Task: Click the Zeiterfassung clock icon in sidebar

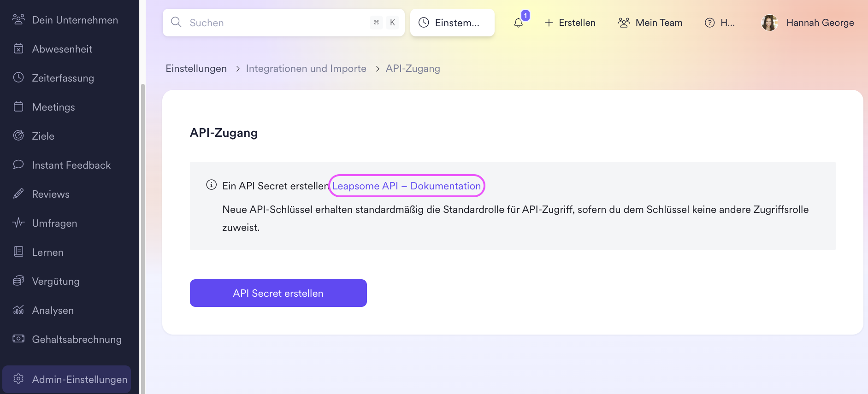Action: tap(18, 77)
